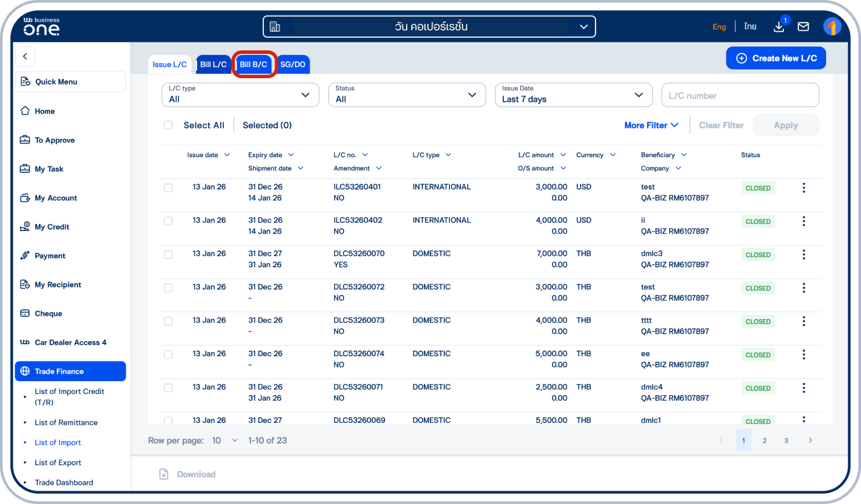Open the mail envelope icon
This screenshot has width=861, height=504.
[804, 26]
